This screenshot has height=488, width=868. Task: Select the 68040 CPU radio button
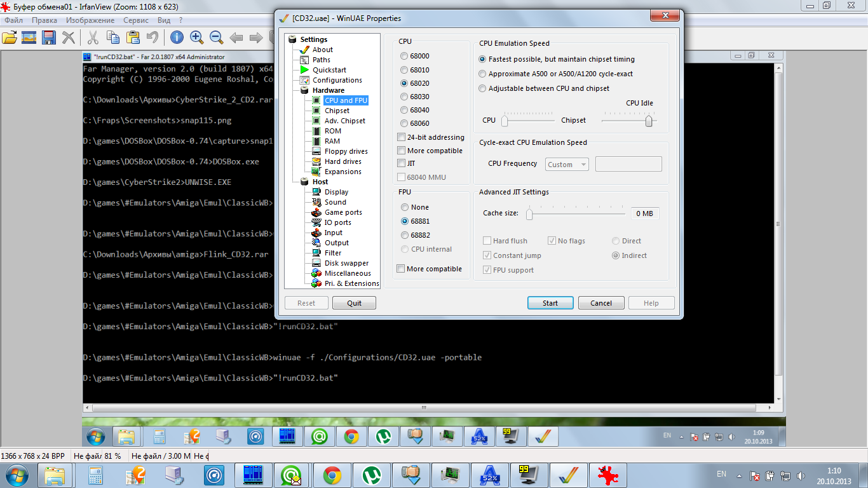click(404, 110)
